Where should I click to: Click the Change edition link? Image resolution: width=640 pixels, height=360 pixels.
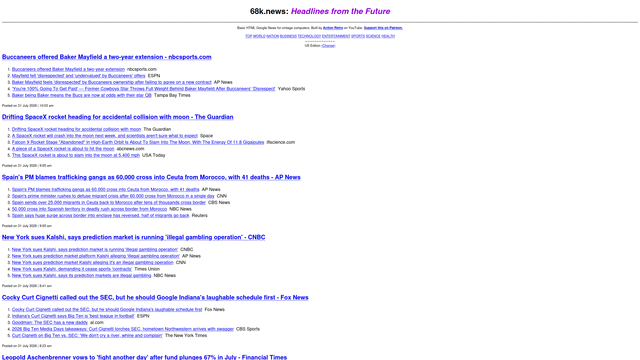328,46
